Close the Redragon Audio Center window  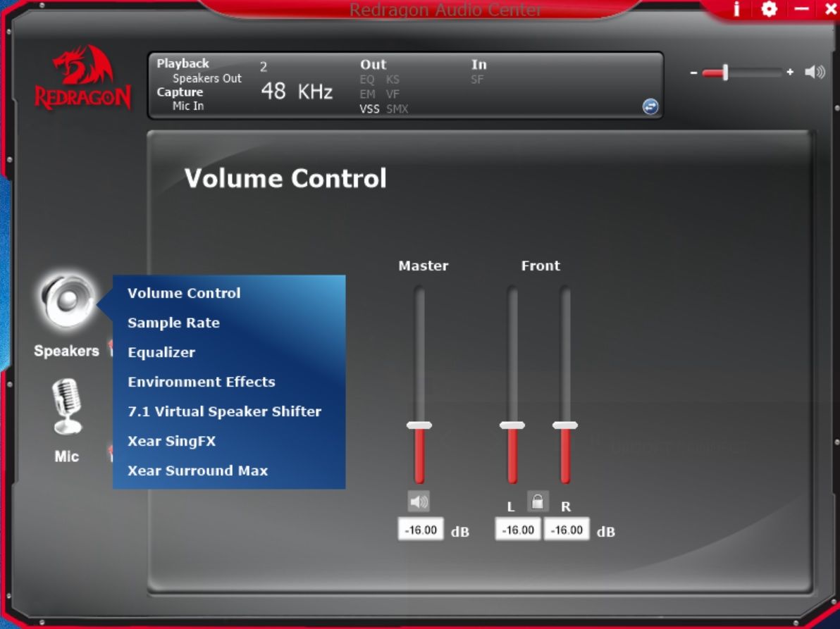click(831, 9)
